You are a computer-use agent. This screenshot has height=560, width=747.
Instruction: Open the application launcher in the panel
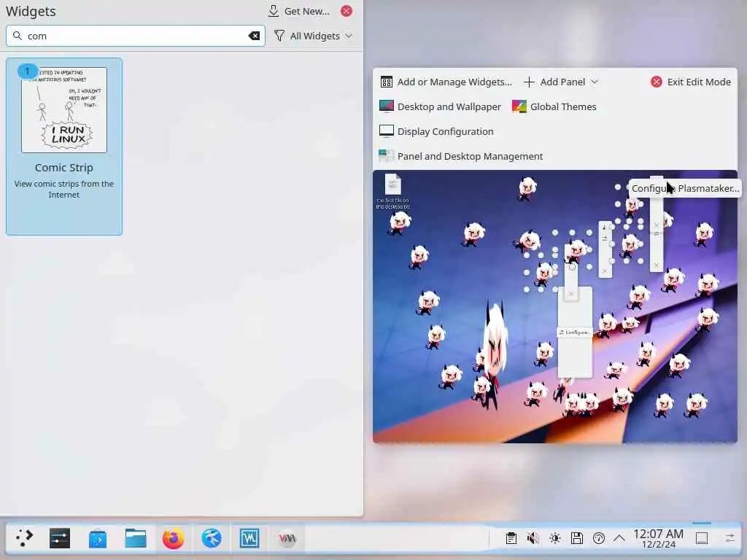(x=24, y=538)
